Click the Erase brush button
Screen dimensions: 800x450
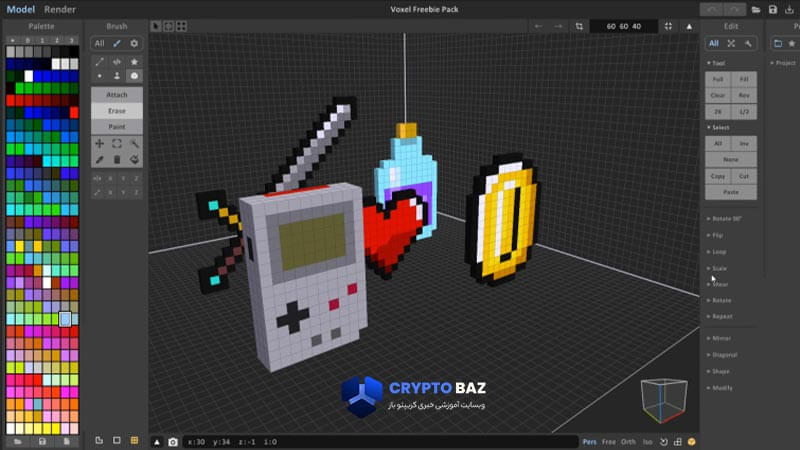(117, 111)
